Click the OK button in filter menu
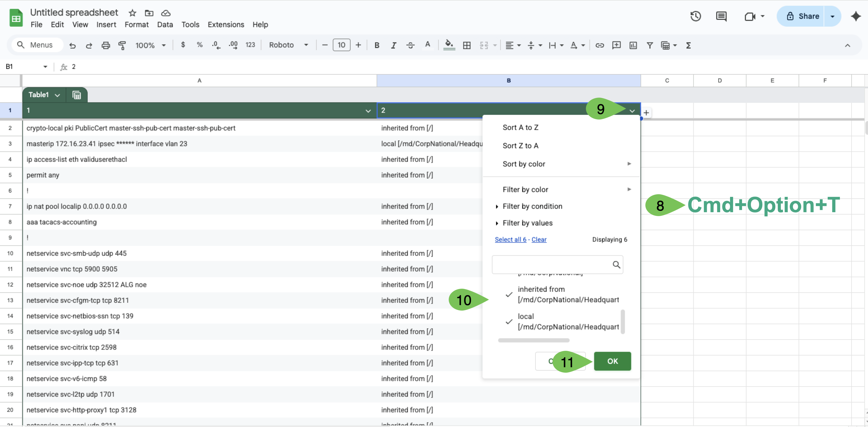Viewport: 868px width, 427px height. (x=612, y=361)
